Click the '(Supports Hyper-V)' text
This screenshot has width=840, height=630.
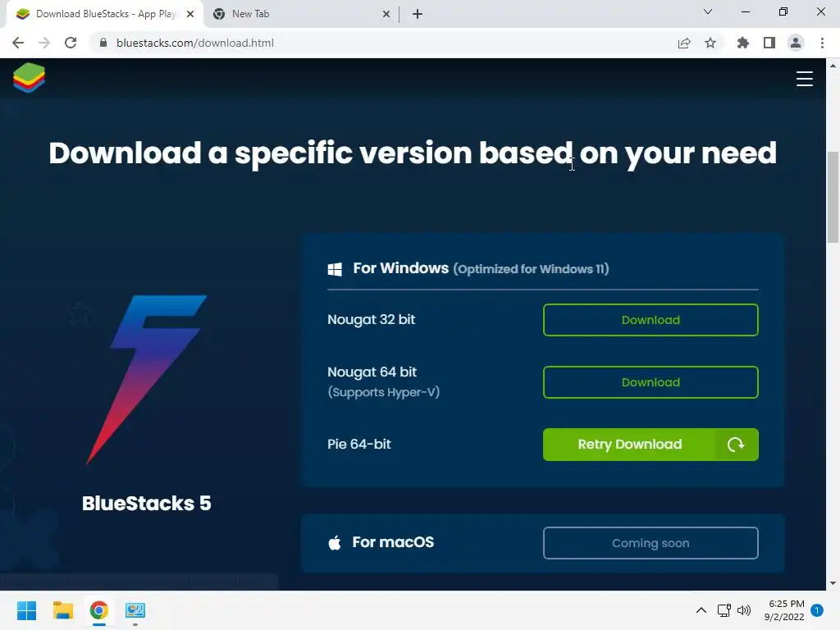pyautogui.click(x=384, y=392)
